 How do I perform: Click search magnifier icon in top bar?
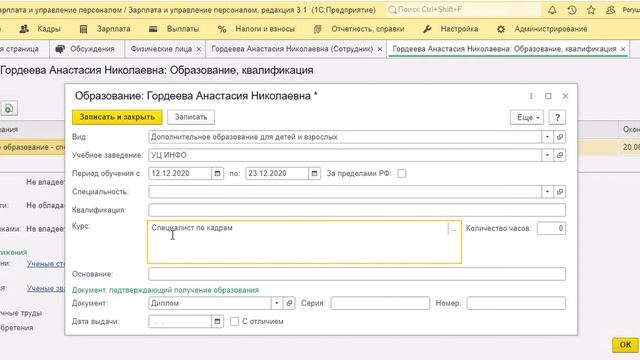point(392,9)
